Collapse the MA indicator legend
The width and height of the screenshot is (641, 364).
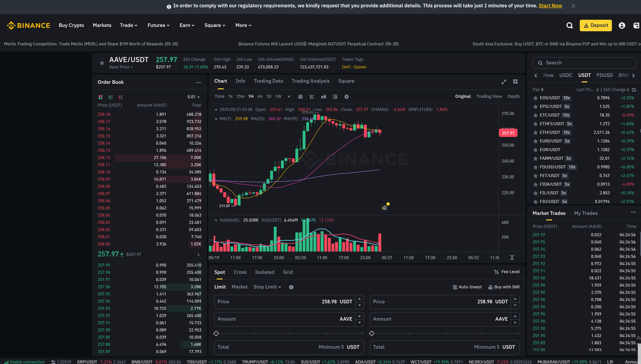click(216, 119)
